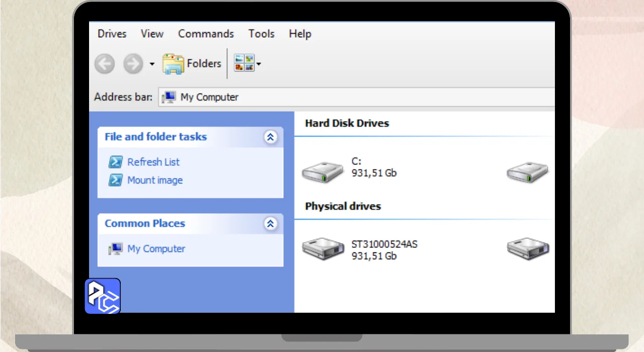The width and height of the screenshot is (644, 352).
Task: Open the navigation history dropdown arrow
Action: [152, 64]
